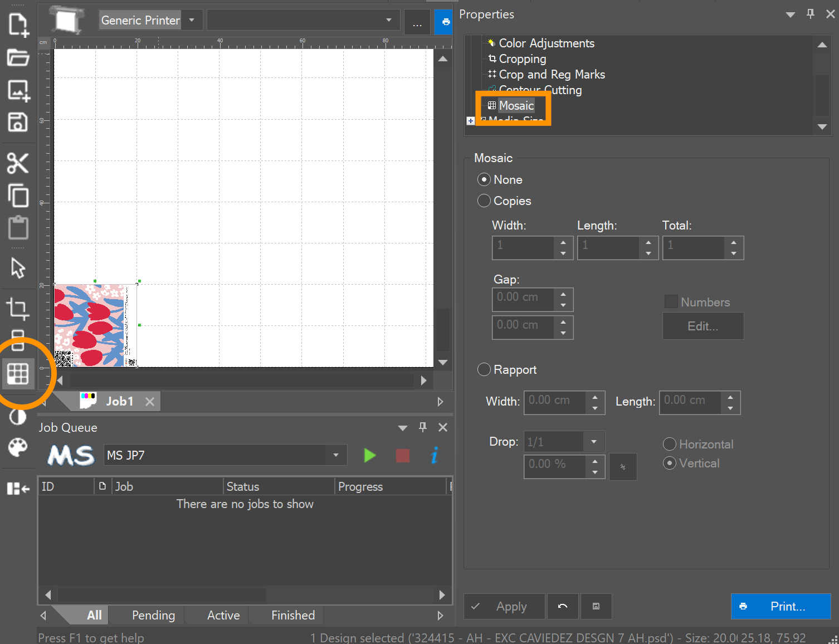The height and width of the screenshot is (644, 839).
Task: Click the Status column header
Action: 279,486
